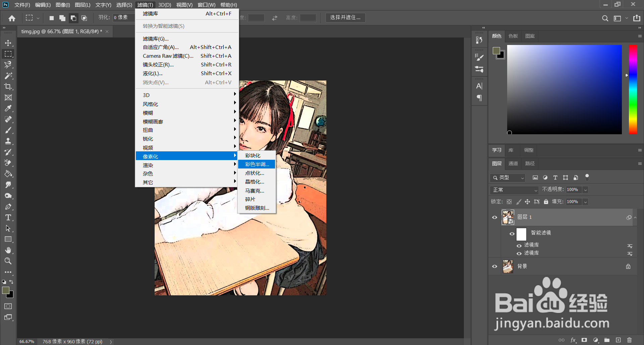Expand the 风格化 submenu
The height and width of the screenshot is (345, 644).
187,104
